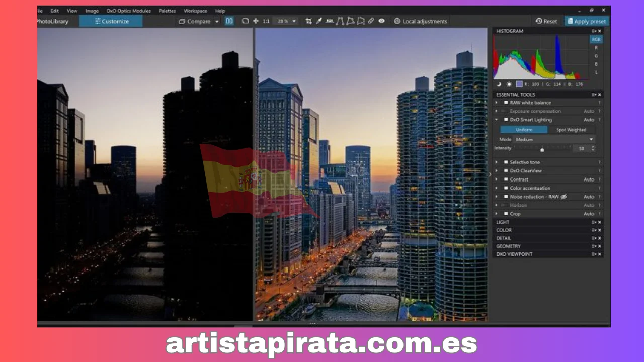Image resolution: width=644 pixels, height=362 pixels.
Task: Activate the Horizon leveling tool
Action: click(330, 21)
